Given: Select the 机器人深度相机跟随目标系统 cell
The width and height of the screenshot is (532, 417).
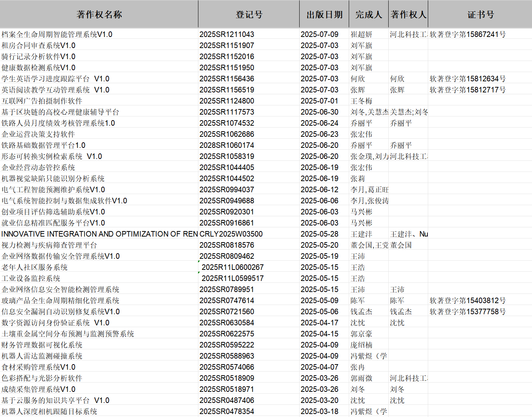Looking at the screenshot, I should coord(50,411).
